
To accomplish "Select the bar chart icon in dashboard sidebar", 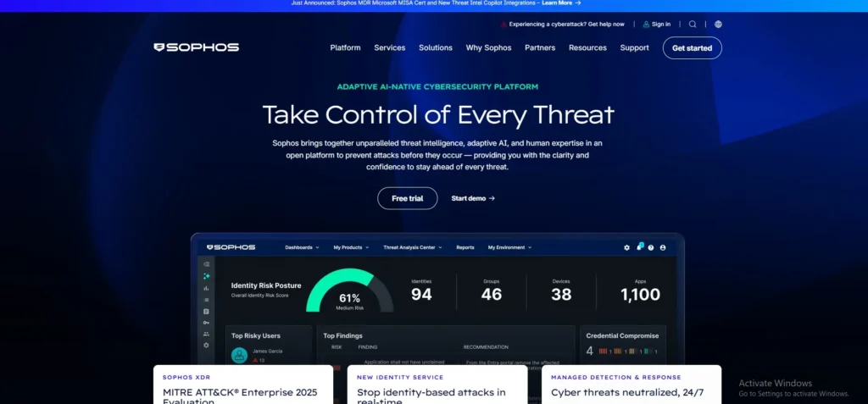I will click(207, 288).
